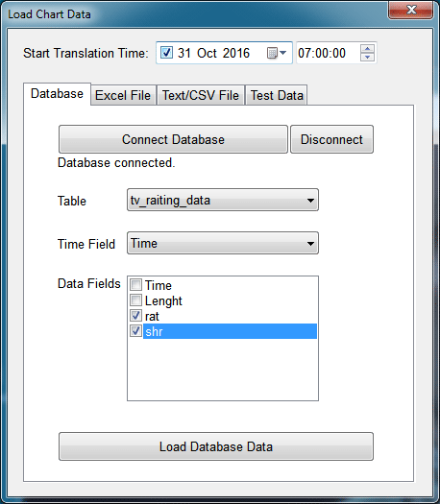This screenshot has width=440, height=504.
Task: Click Load Database Data button
Action: pos(216,446)
